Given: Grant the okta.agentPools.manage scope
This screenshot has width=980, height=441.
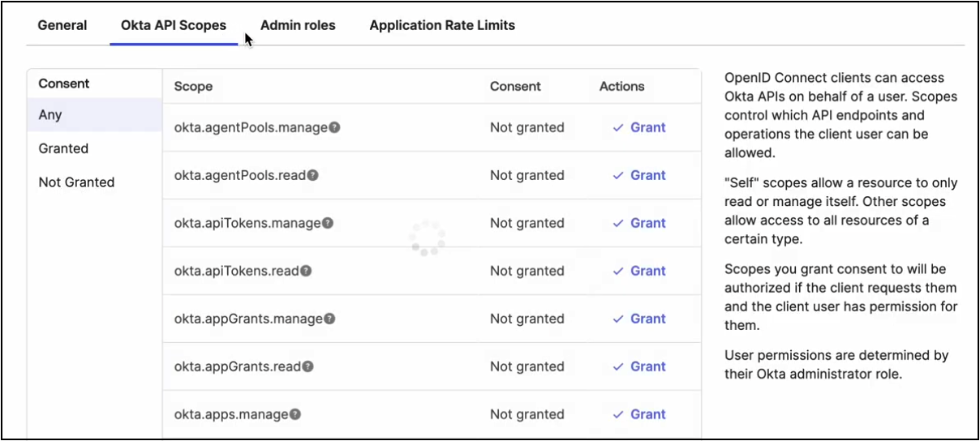Looking at the screenshot, I should tap(639, 127).
